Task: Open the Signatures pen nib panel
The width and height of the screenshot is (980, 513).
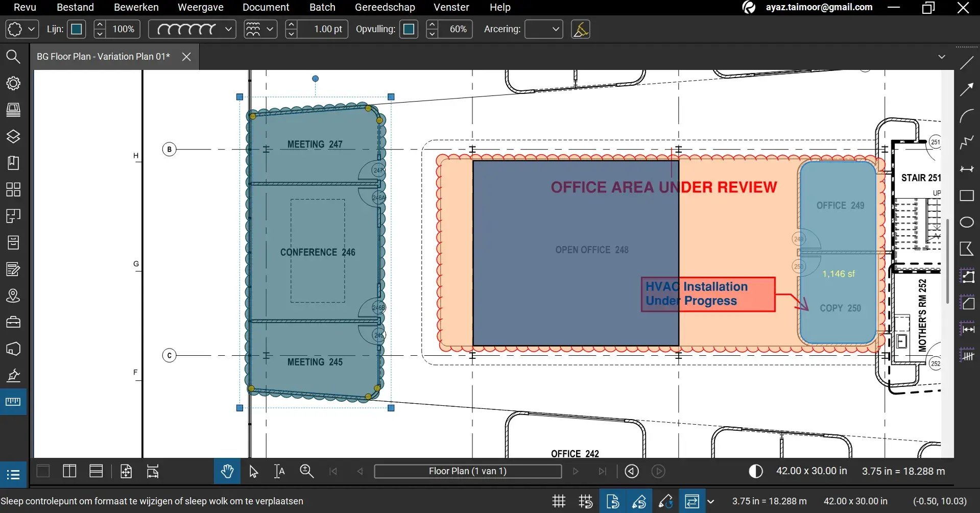Action: coord(13,376)
